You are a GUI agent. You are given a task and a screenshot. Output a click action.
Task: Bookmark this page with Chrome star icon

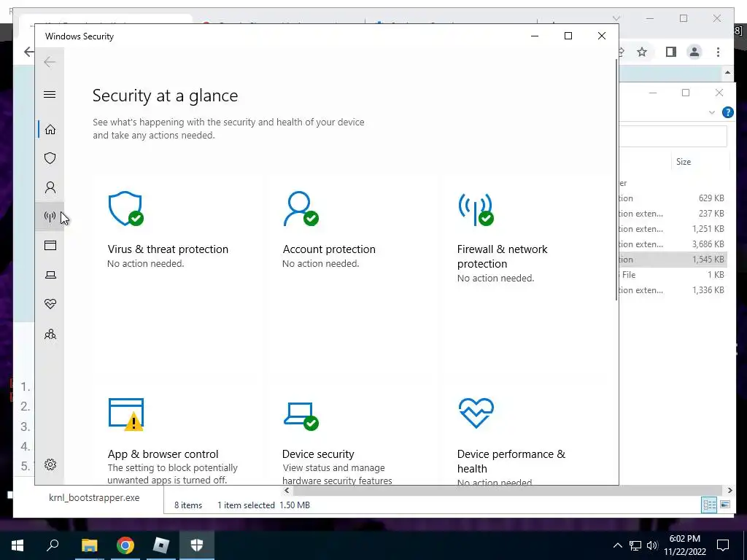pos(642,52)
